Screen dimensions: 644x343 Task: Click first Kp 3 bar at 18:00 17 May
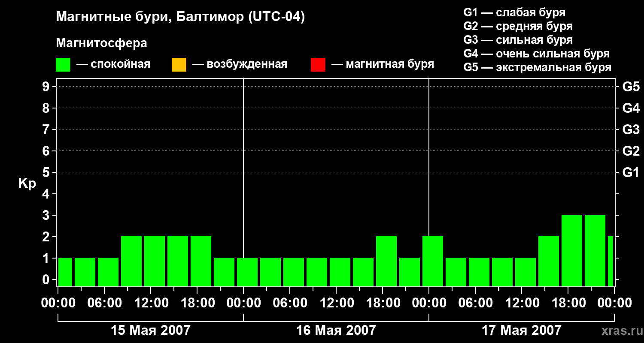pyautogui.click(x=572, y=250)
